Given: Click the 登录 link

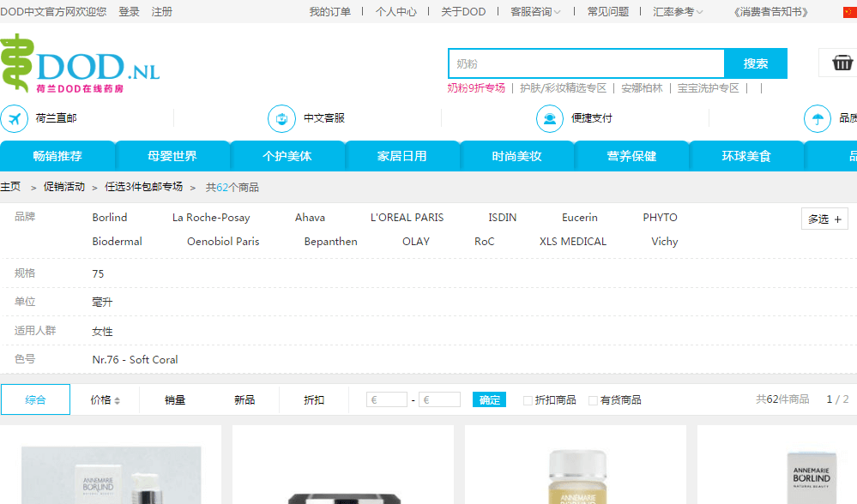Looking at the screenshot, I should pos(129,12).
